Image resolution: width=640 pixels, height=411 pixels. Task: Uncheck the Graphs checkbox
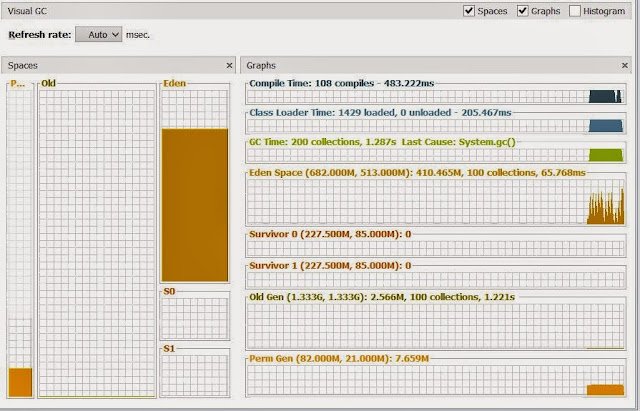[522, 11]
